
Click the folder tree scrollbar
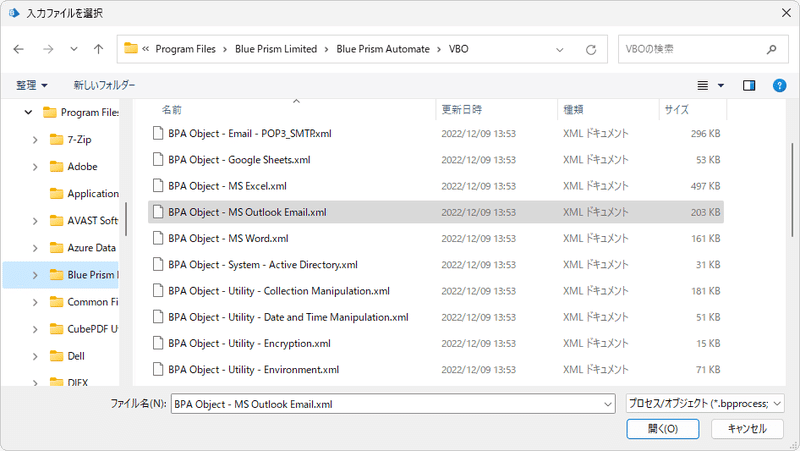tap(126, 219)
